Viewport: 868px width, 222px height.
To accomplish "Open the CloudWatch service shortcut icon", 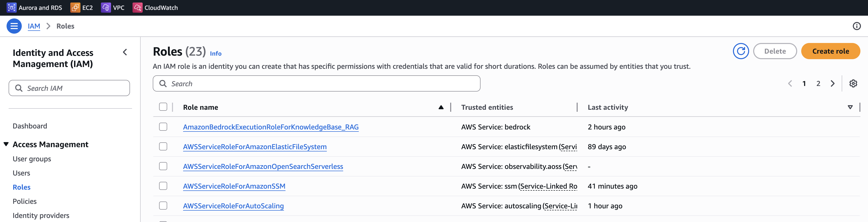I will [x=137, y=7].
